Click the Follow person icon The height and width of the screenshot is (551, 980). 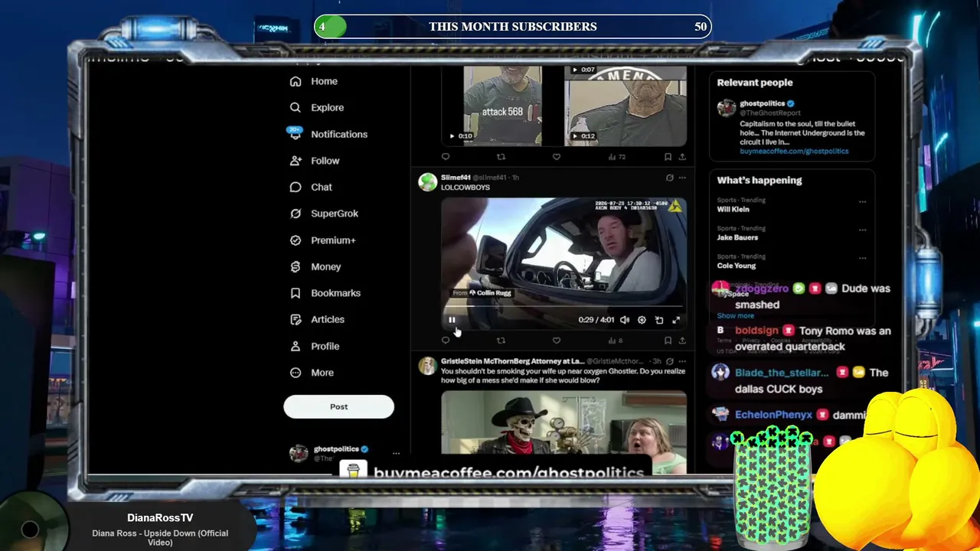296,161
